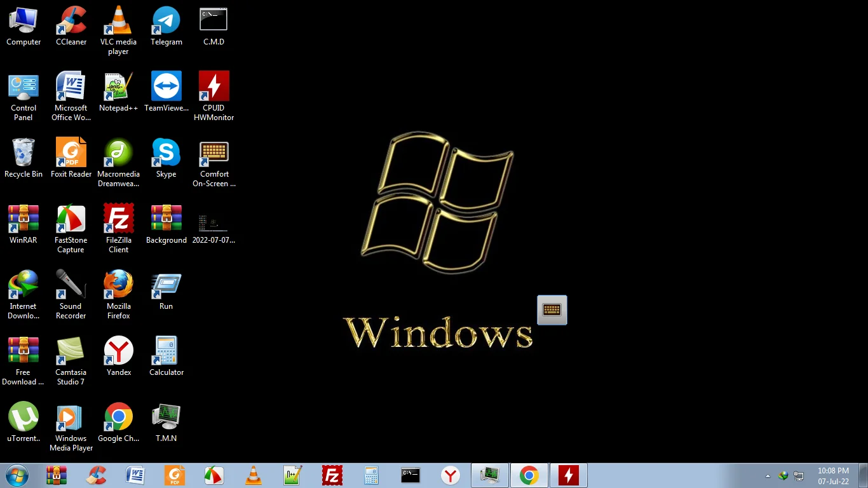Show hidden icons in the system tray
Viewport: 868px width, 488px height.
[x=767, y=476]
